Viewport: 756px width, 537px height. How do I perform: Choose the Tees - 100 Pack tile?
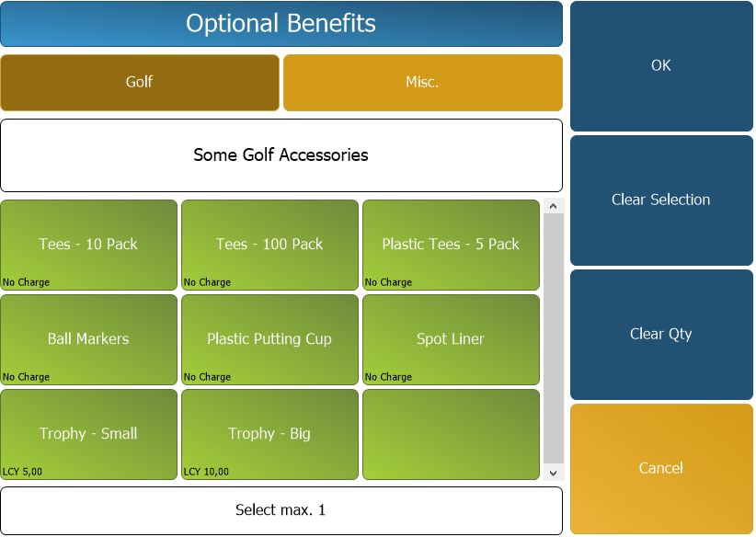[x=269, y=245]
